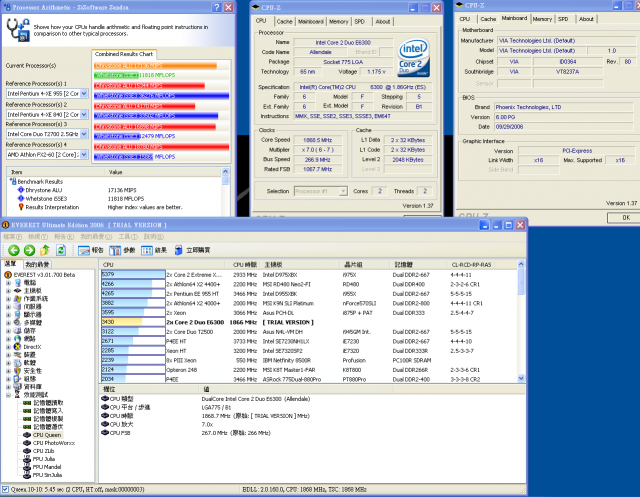The height and width of the screenshot is (497, 640).
Task: Click the Results Interpretation pin icon in Sandra
Action: [21, 207]
